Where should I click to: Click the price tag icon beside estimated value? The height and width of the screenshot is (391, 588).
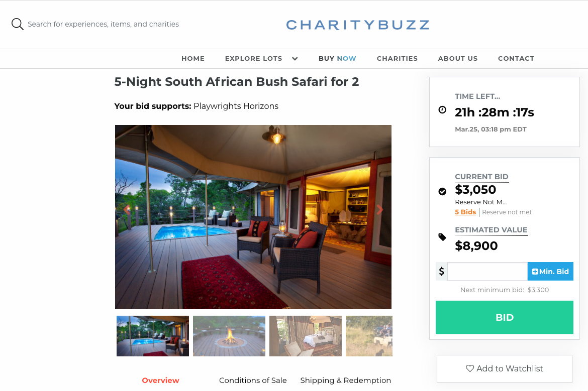click(x=442, y=236)
